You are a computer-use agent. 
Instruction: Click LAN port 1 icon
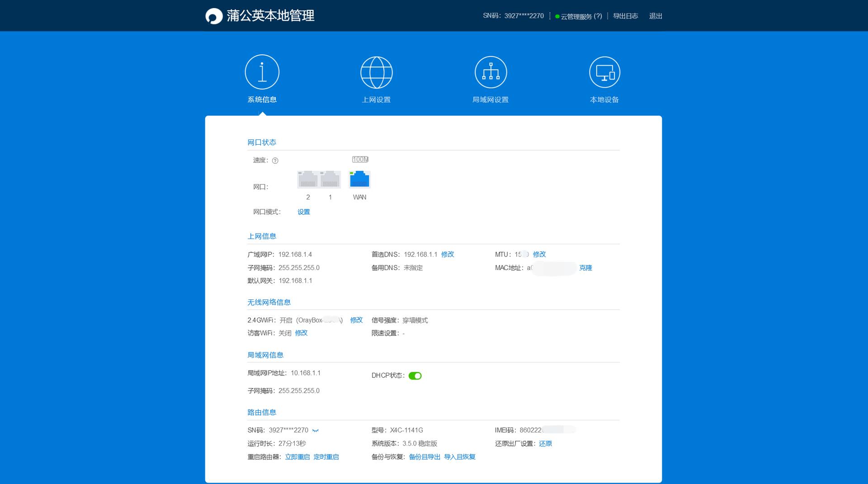330,179
